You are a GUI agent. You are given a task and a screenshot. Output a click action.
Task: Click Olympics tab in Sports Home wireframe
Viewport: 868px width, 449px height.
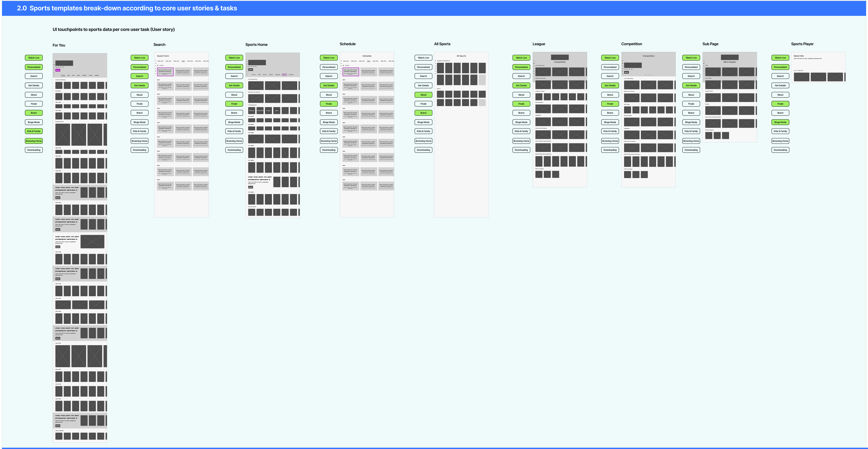pos(291,75)
